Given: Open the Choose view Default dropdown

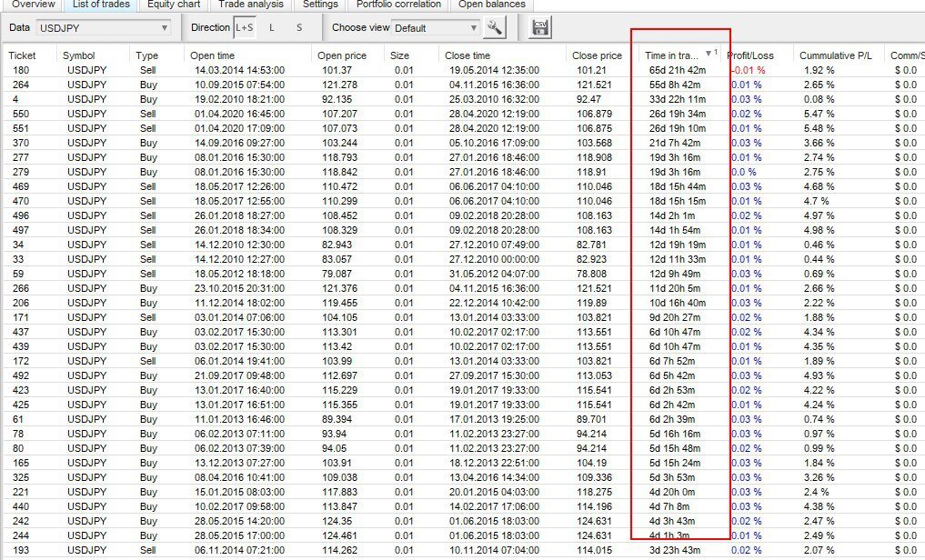Looking at the screenshot, I should [x=436, y=27].
